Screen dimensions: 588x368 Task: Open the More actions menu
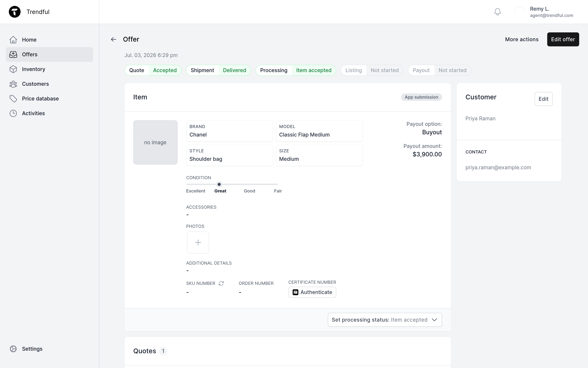(522, 39)
